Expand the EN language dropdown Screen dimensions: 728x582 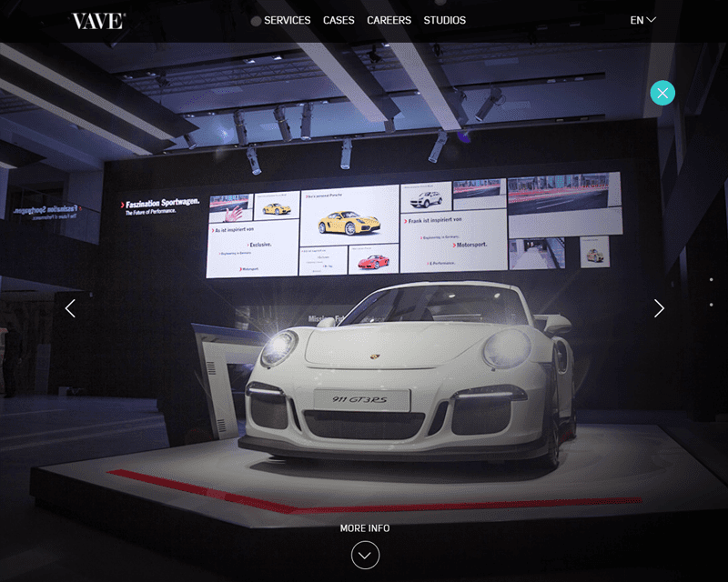click(x=642, y=20)
